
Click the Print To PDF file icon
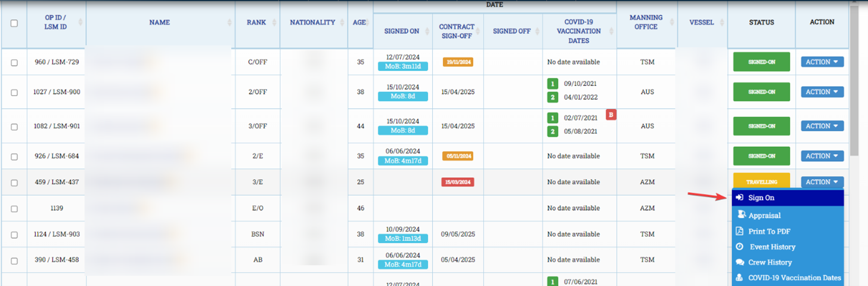pos(739,231)
